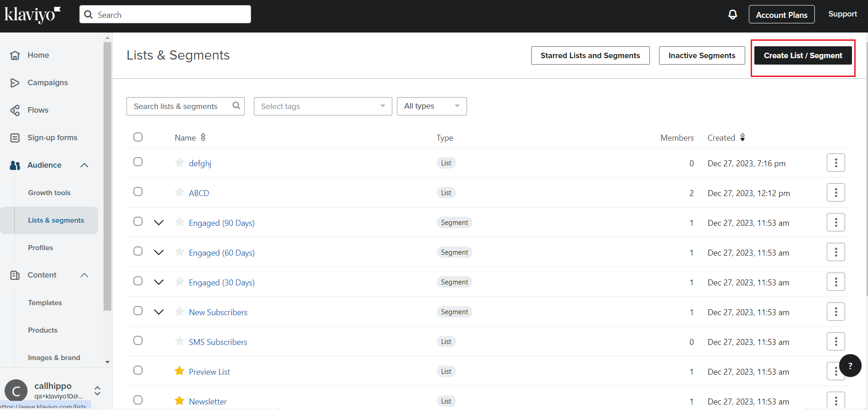Image resolution: width=868 pixels, height=410 pixels.
Task: Star the Engaged (60 Days) segment
Action: (x=180, y=252)
